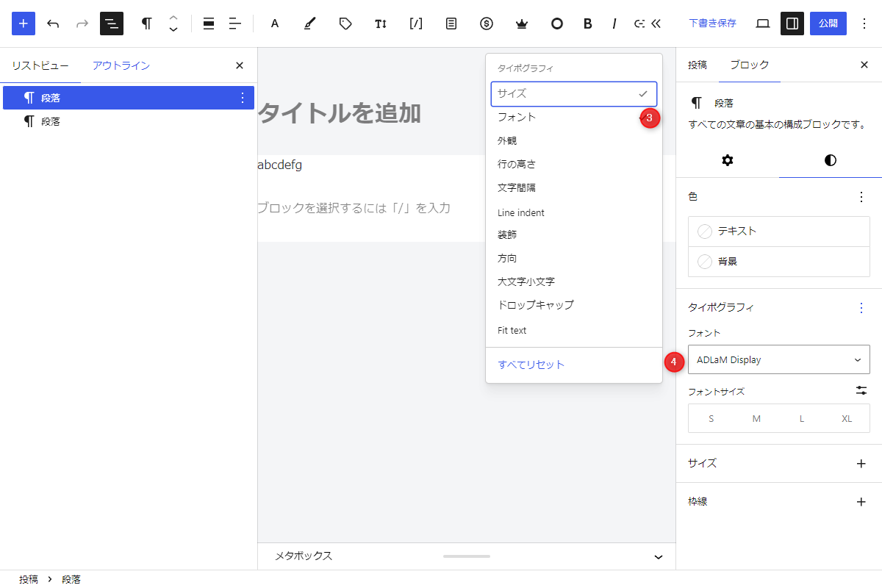
Task: Click the highlighter marker toolbar icon
Action: click(x=310, y=24)
